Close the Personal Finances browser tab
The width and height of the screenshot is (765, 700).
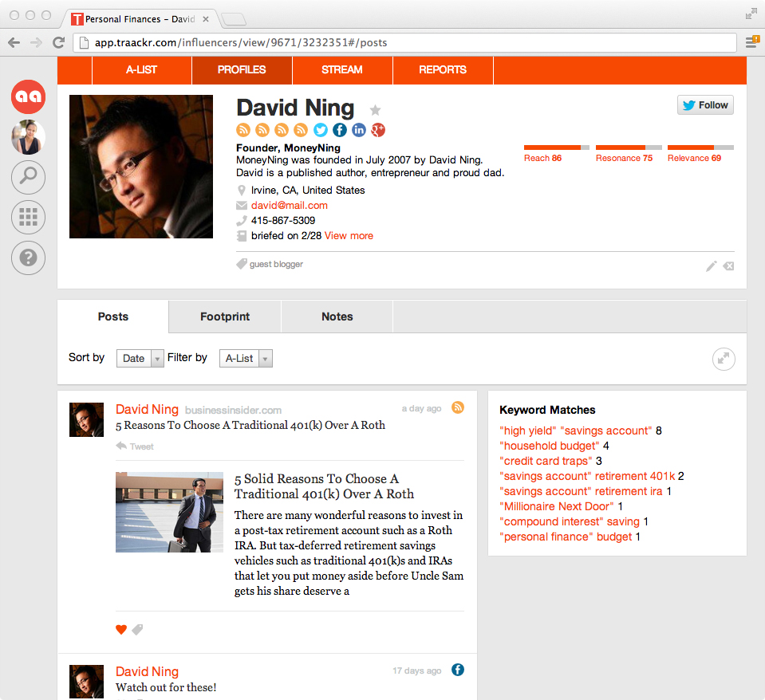point(206,19)
